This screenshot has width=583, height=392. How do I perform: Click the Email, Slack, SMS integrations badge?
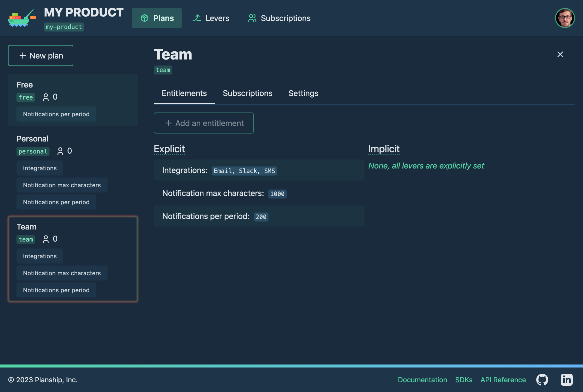[243, 170]
